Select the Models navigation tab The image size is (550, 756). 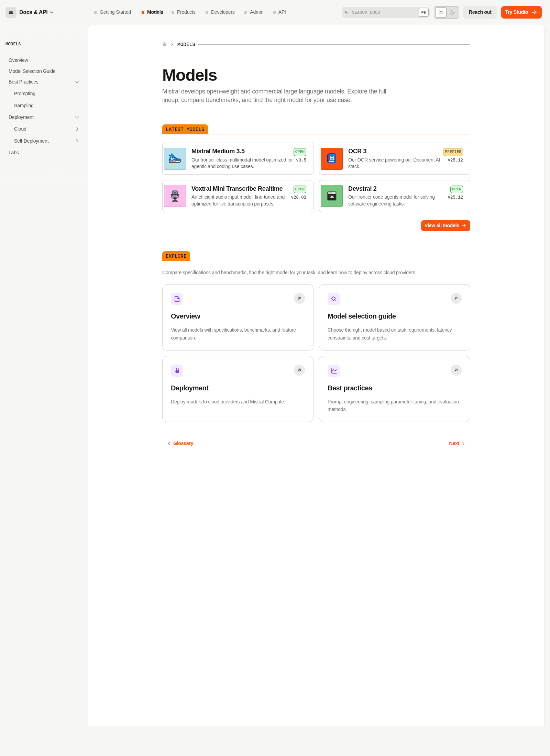152,12
